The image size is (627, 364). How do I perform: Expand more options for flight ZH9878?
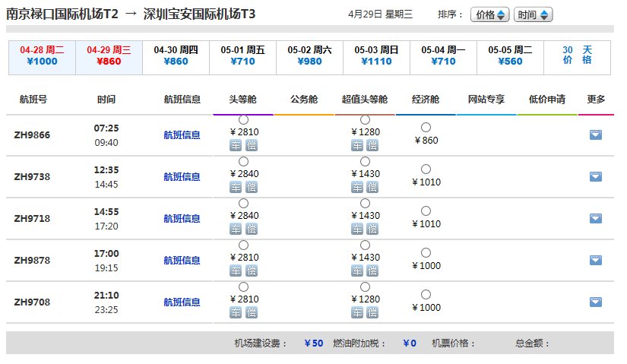(x=596, y=260)
